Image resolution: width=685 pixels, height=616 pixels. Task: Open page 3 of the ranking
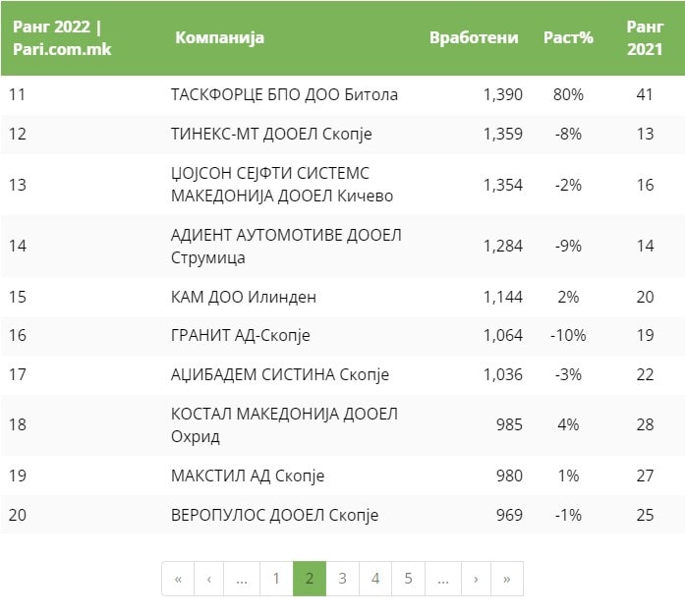(342, 579)
